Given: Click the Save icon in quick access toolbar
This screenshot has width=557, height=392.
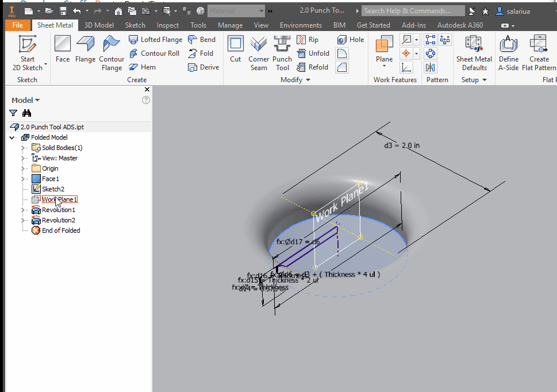Looking at the screenshot, I should pos(63,11).
